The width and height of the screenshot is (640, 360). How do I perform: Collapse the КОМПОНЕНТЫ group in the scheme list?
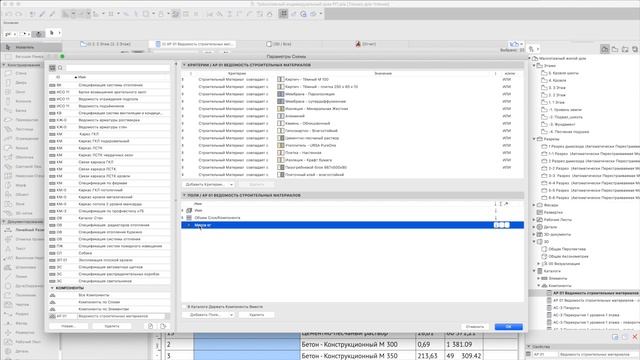point(52,288)
